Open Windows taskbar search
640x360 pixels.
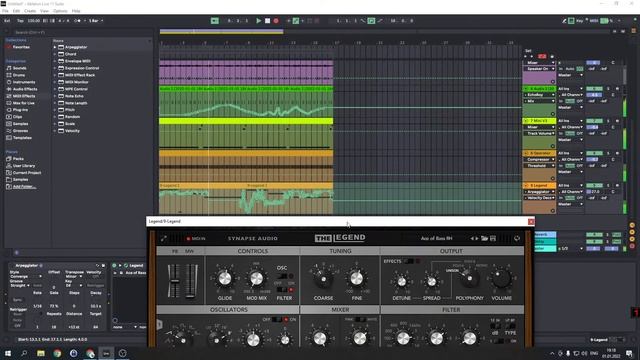coord(24,353)
